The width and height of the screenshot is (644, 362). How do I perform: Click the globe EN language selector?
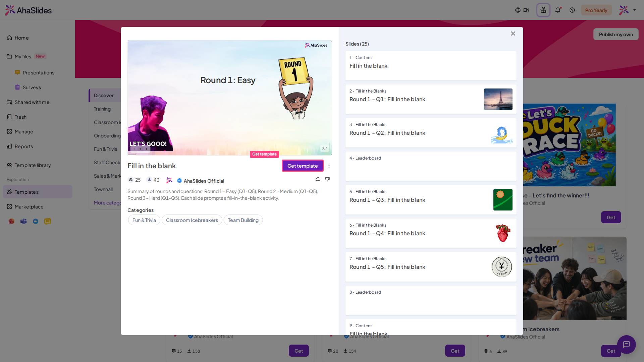522,10
